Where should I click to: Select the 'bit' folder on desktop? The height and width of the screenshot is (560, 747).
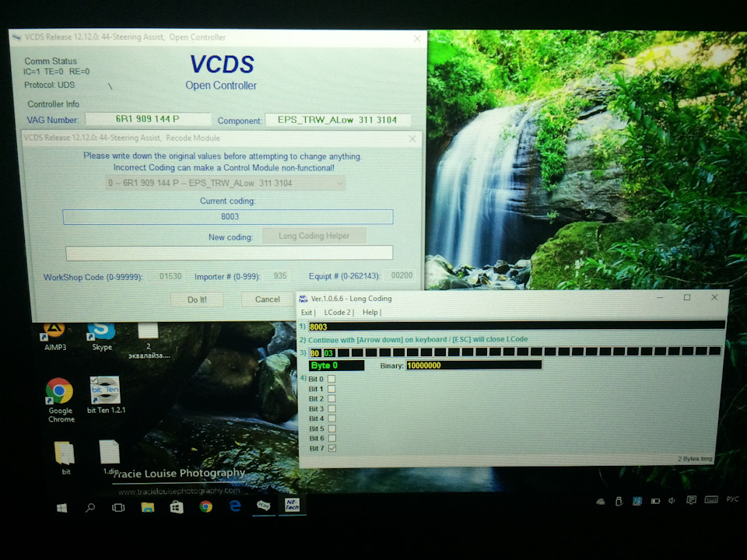pos(65,457)
